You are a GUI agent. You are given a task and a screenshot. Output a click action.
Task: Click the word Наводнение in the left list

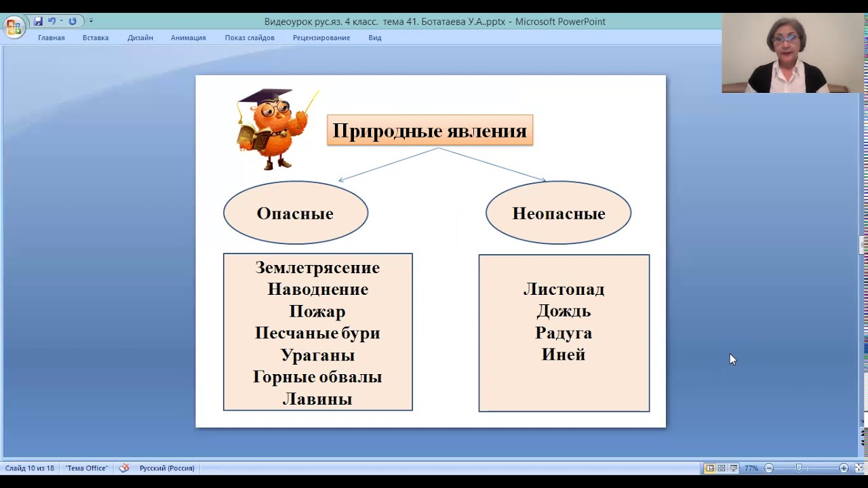click(317, 289)
